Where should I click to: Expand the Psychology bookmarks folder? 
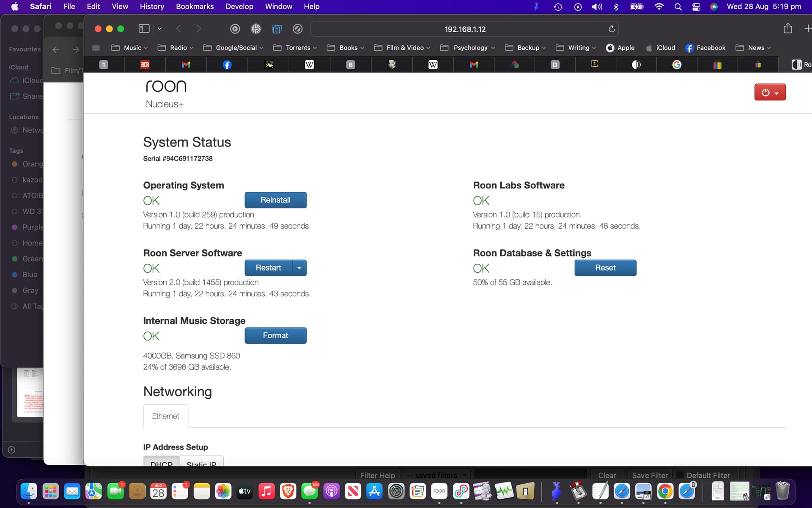click(x=467, y=48)
